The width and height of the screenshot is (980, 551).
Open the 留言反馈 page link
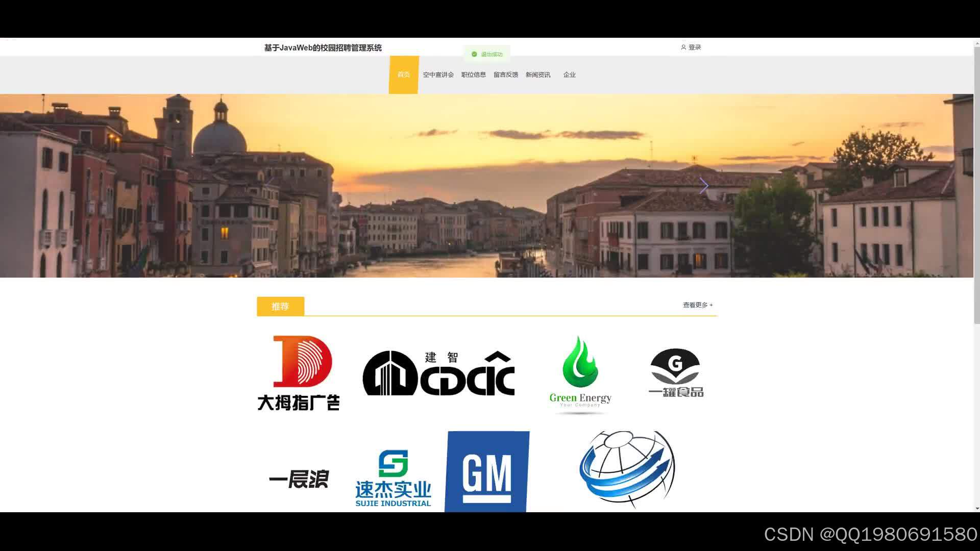505,74
